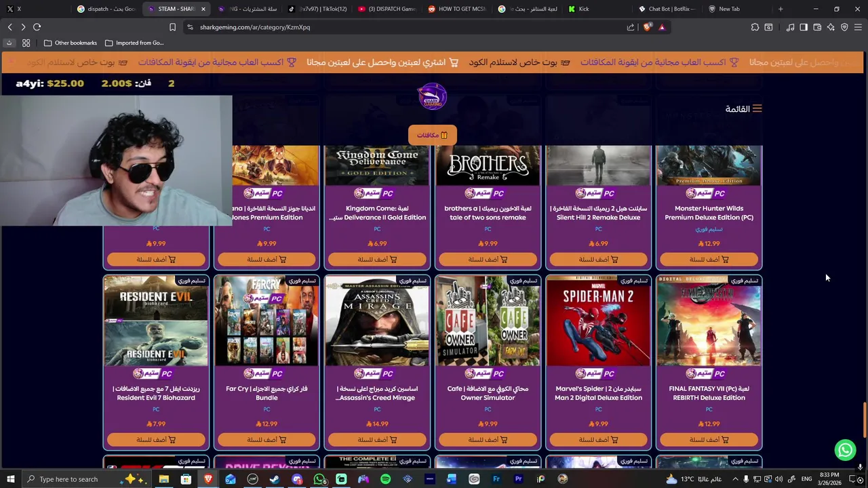868x488 pixels.
Task: Bookmark this page with the bookmark icon
Action: pyautogui.click(x=172, y=27)
